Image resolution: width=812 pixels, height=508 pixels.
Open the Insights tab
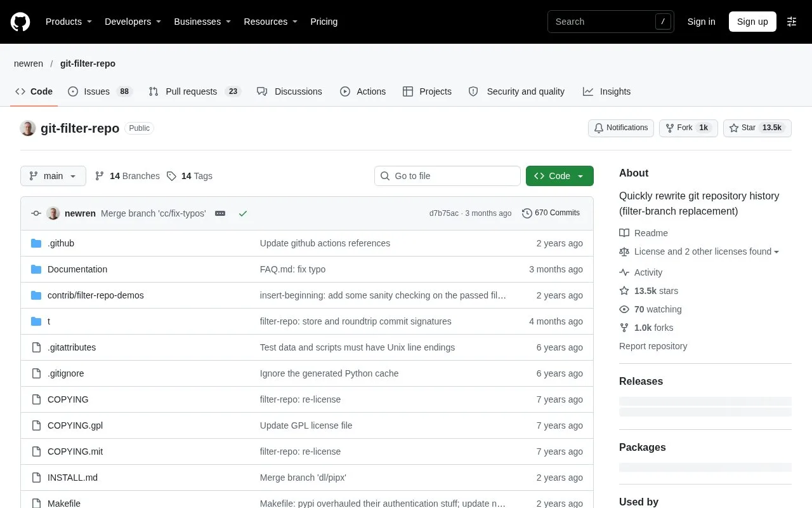pyautogui.click(x=606, y=91)
